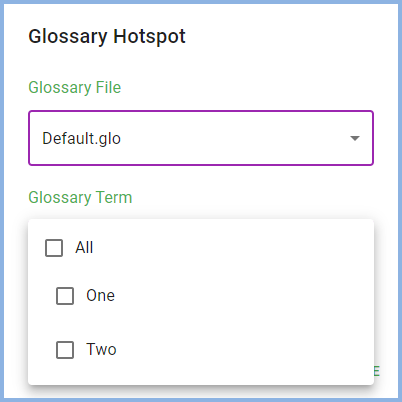Viewport: 402px width, 402px height.
Task: Click empty space right of Two option
Action: [242, 350]
